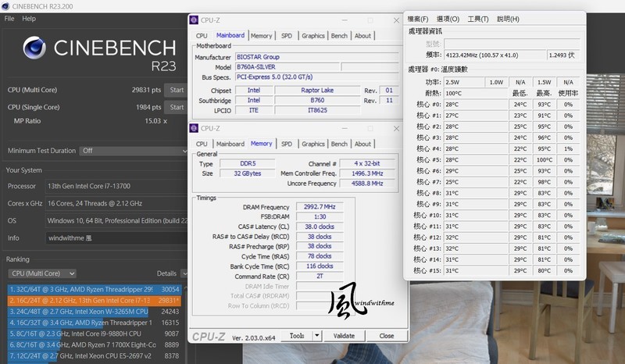Click the B760A-SILVER model field
The image size is (625, 364).
(x=287, y=67)
